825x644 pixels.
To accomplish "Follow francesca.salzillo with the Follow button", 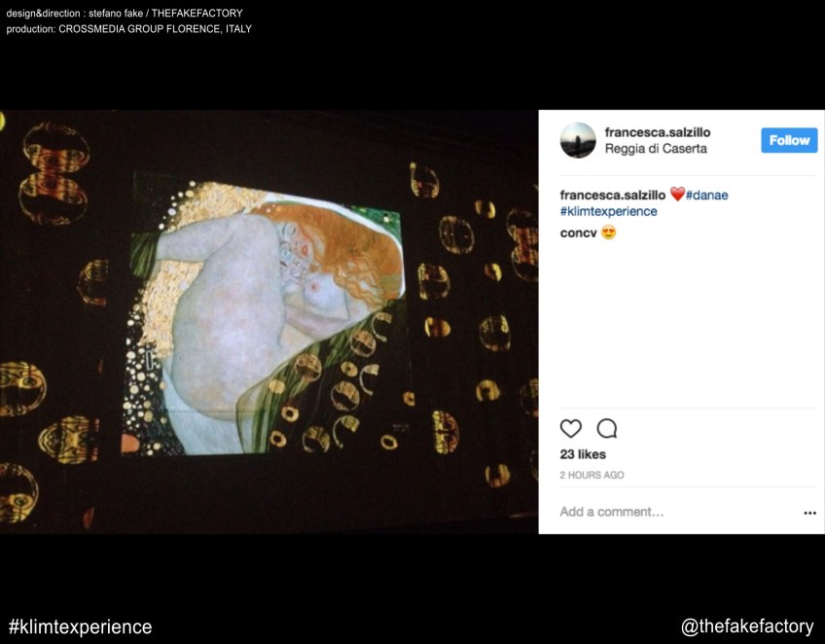I will 789,140.
